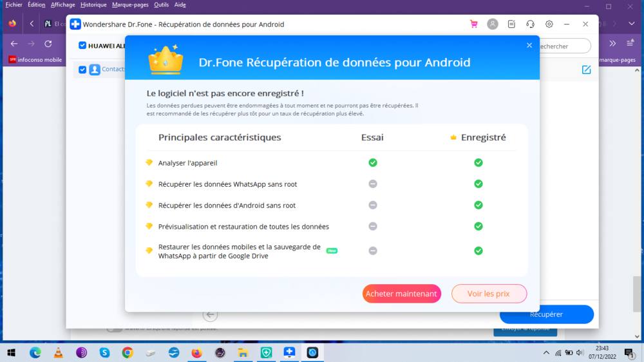Close the registration popup dialog
Image resolution: width=644 pixels, height=362 pixels.
[x=529, y=45]
